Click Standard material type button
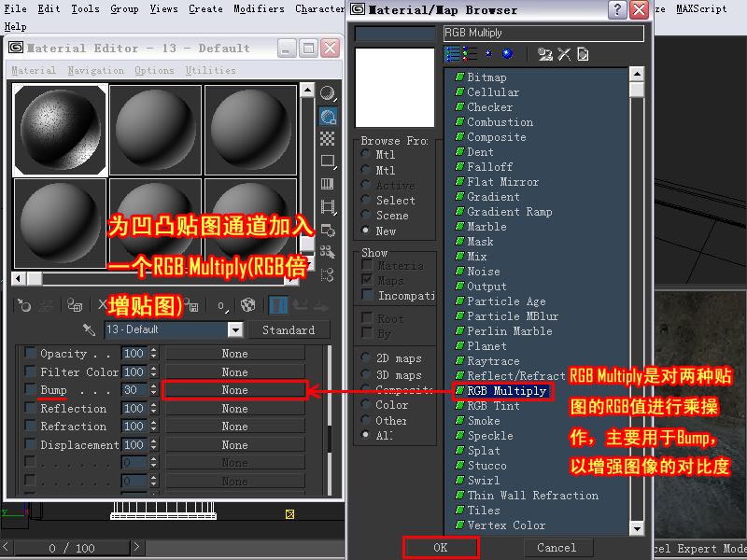Screen dimensions: 747x560 (289, 330)
